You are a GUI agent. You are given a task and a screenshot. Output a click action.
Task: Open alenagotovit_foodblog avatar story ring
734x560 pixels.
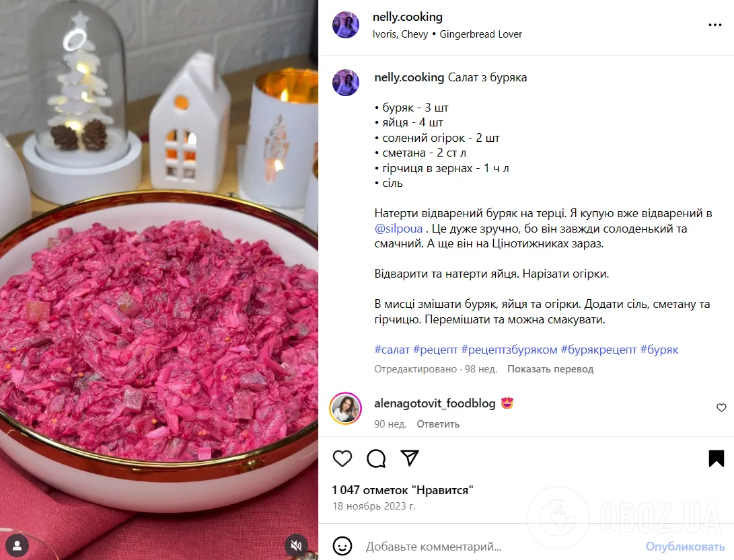[x=345, y=408]
